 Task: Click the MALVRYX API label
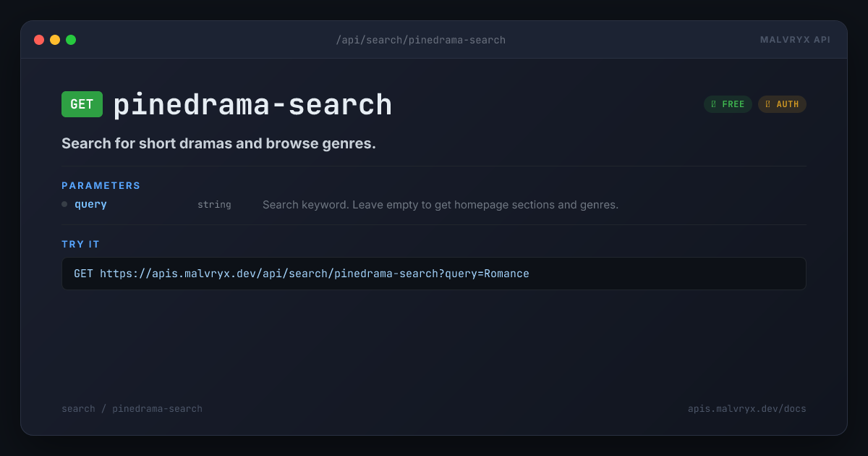click(795, 40)
